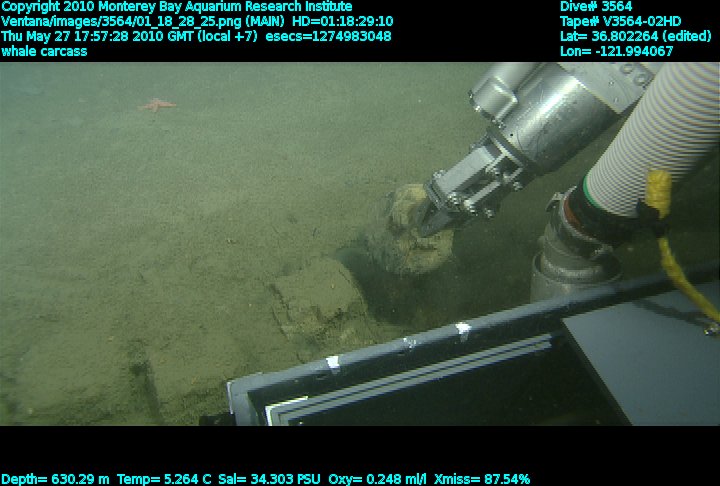
Task: Click the Lat= 36.802264 reading
Action: pos(627,36)
